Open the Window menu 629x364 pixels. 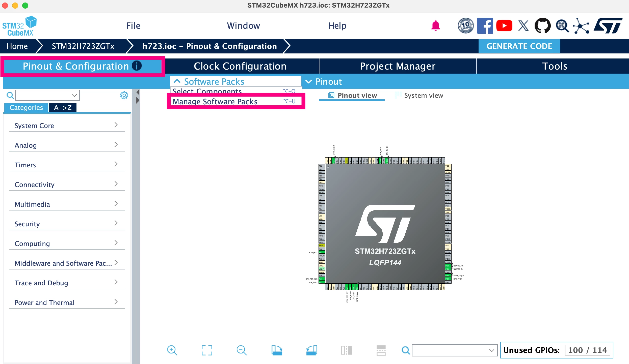[x=243, y=26]
